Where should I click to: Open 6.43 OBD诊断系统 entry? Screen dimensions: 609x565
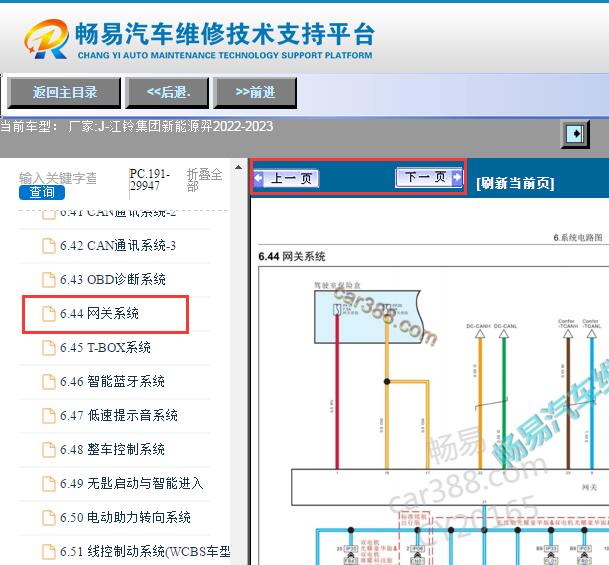click(x=113, y=279)
